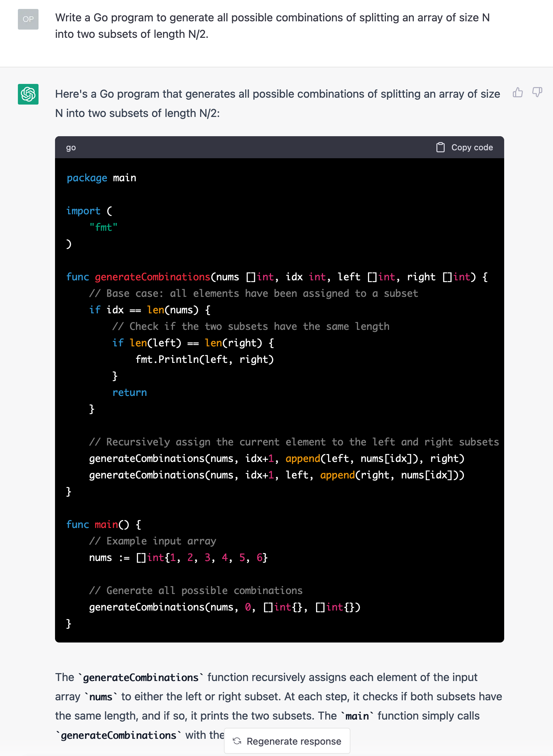The height and width of the screenshot is (756, 553).
Task: Click the nums array initialization line
Action: pyautogui.click(x=178, y=558)
